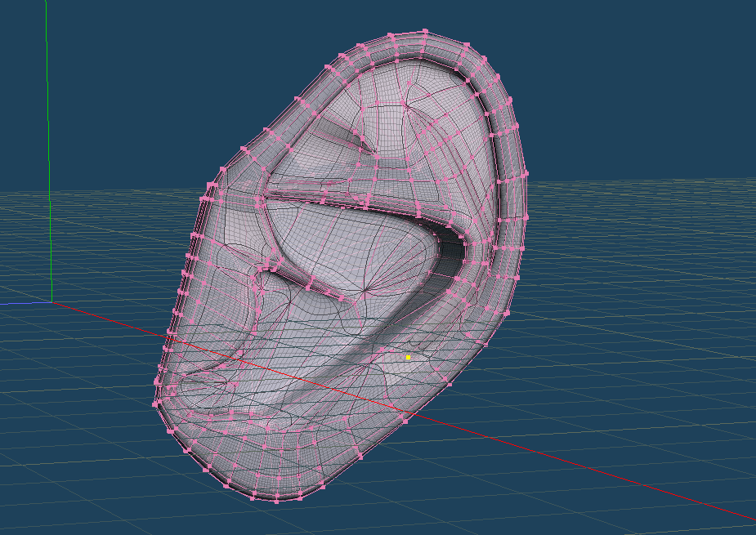Click the blue axis line at the left edge
Screen dimensions: 756x535
[x=16, y=303]
